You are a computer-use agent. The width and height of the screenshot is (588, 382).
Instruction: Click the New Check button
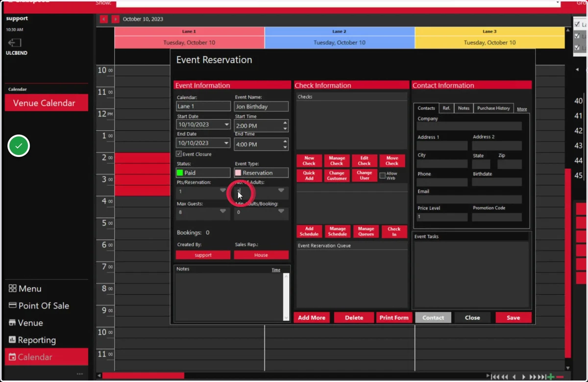(x=309, y=161)
